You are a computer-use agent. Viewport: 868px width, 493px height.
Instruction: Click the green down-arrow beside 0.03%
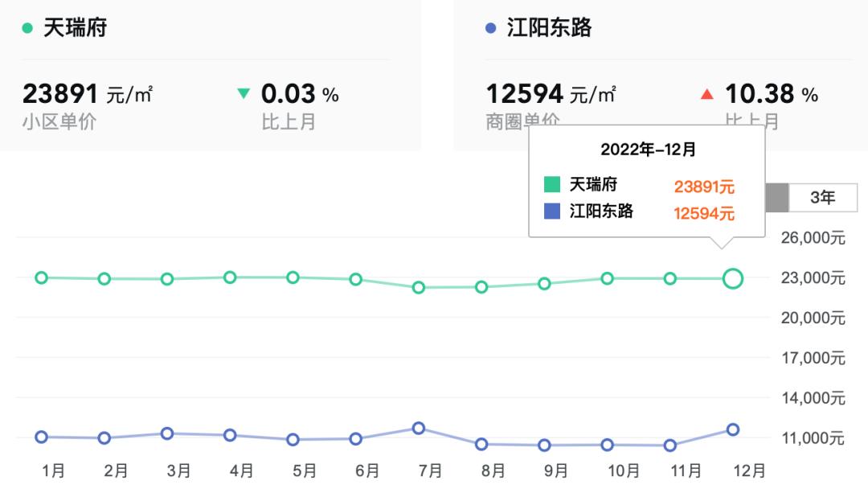click(245, 94)
